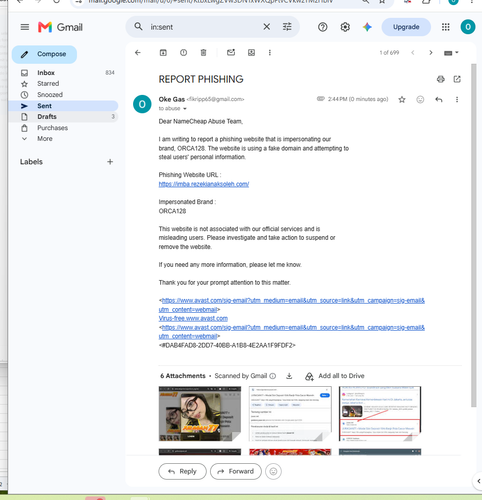Screen dimensions: 482x500
Task: Print all with the printer icon
Action: 441,79
